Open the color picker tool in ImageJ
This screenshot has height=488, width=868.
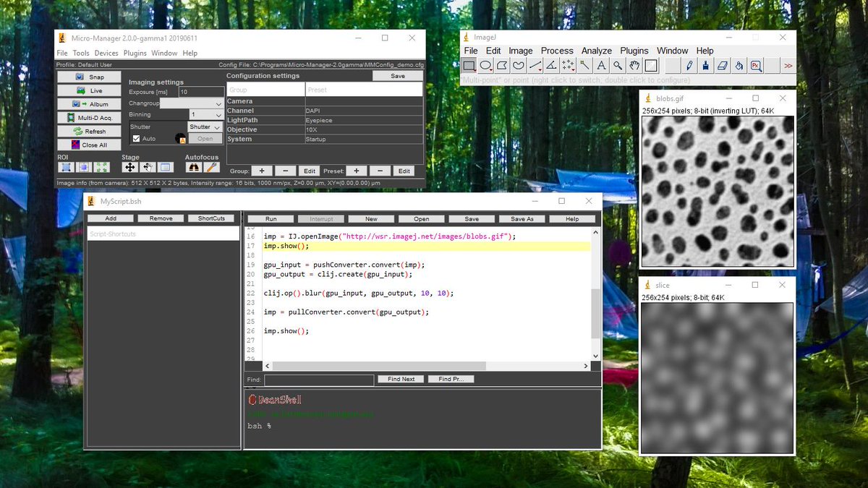[650, 65]
